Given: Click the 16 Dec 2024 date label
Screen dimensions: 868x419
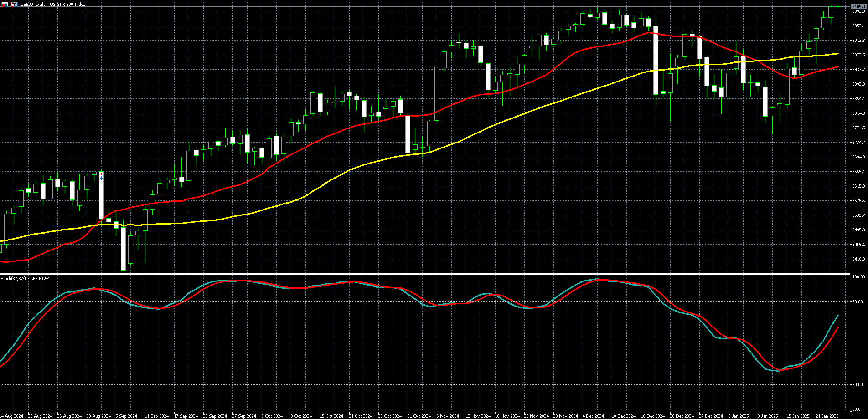Looking at the screenshot, I should 652,416.
